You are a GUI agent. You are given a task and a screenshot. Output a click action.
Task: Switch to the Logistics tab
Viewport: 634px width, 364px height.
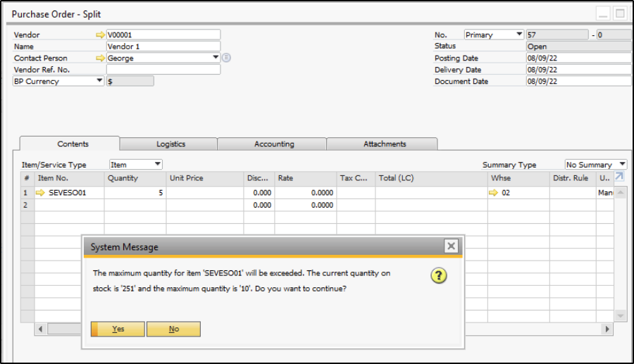(170, 144)
